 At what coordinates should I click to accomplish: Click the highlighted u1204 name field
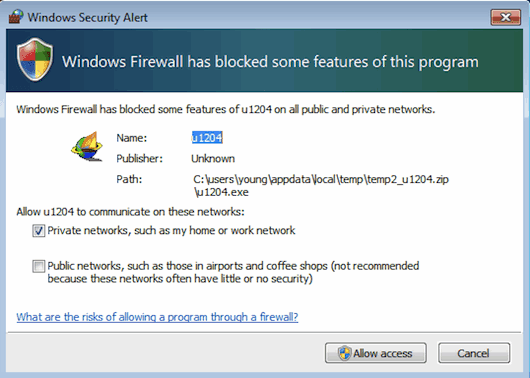pyautogui.click(x=207, y=138)
